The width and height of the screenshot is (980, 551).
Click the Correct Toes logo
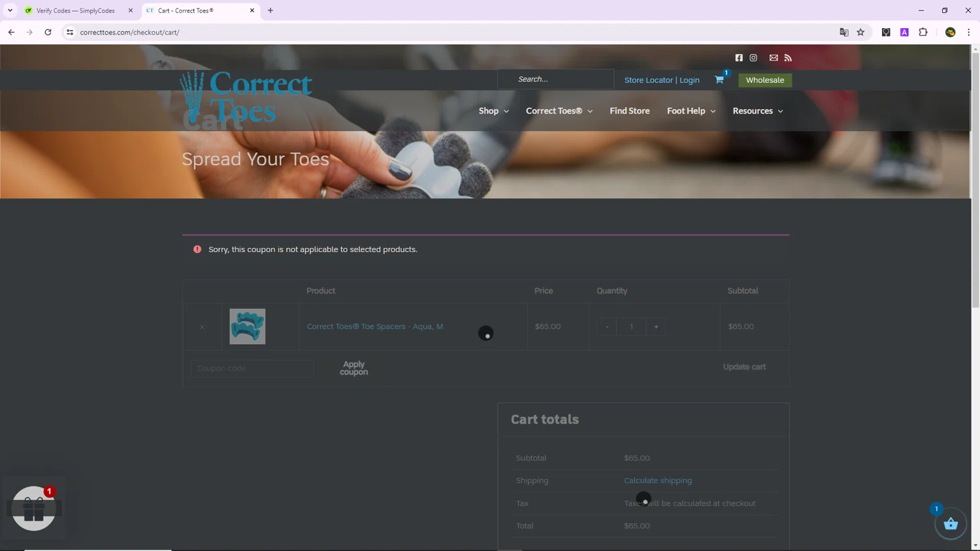246,98
